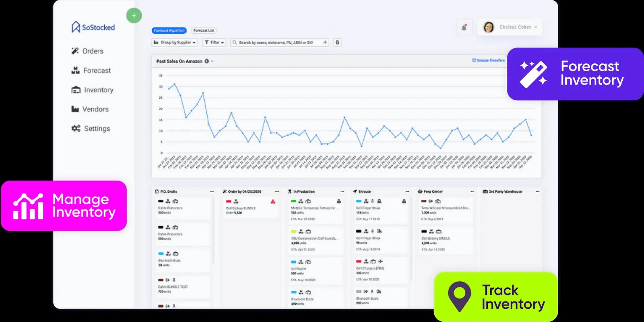Open Forecast in the sidebar
Viewport: 644px width, 322px height.
(x=91, y=71)
